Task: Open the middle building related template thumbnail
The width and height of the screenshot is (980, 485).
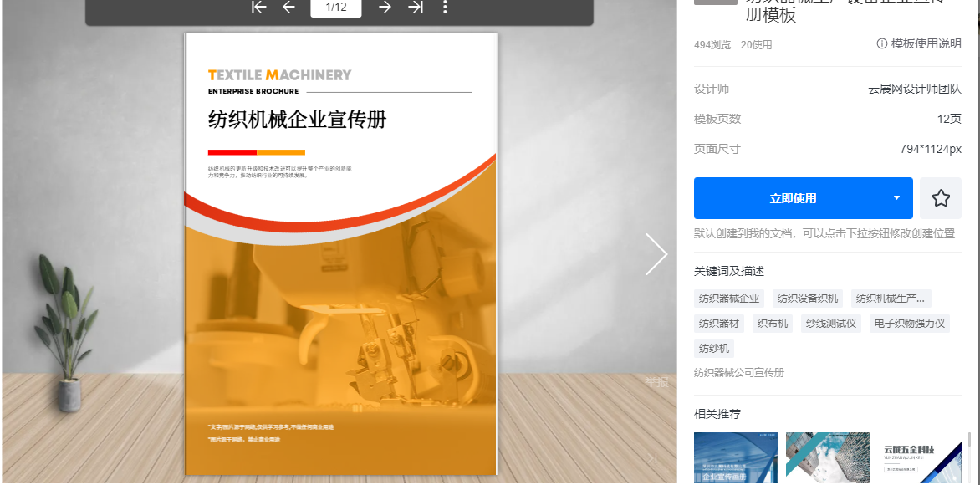Action: (828, 458)
